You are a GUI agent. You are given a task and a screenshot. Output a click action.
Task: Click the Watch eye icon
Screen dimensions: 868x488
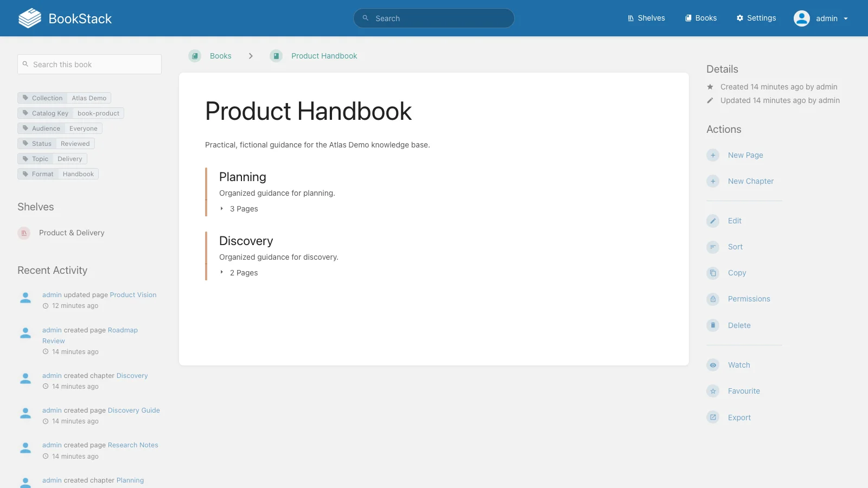click(713, 365)
